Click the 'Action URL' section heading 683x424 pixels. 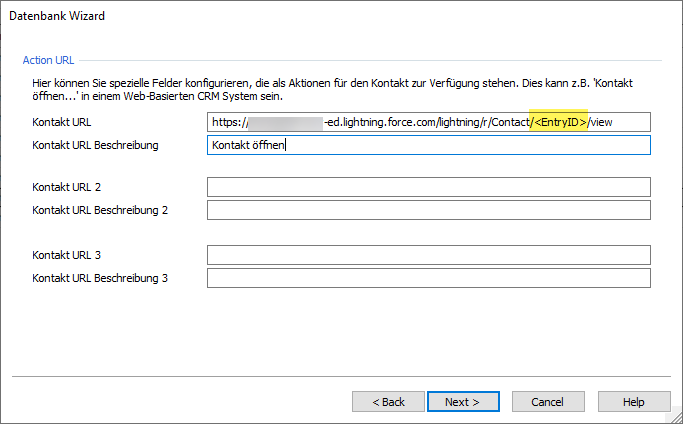tap(48, 61)
